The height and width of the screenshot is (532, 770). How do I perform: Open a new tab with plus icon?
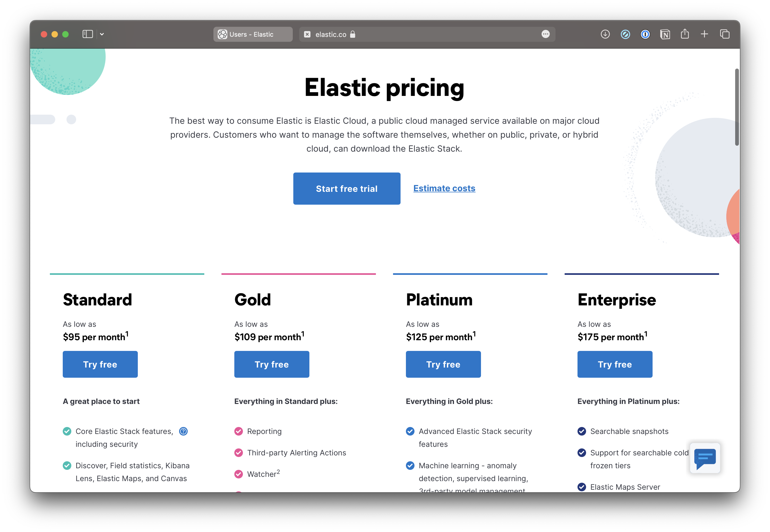[x=704, y=34]
